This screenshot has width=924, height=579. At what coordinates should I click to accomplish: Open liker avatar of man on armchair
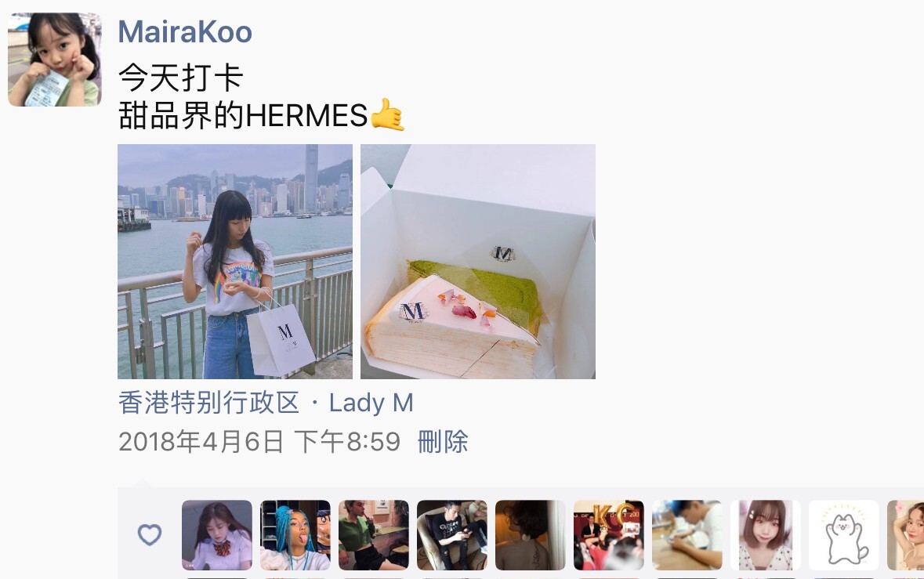pyautogui.click(x=452, y=535)
